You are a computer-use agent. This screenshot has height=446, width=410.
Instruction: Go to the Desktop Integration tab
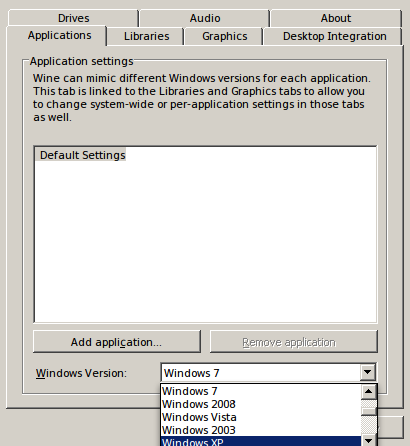(334, 36)
